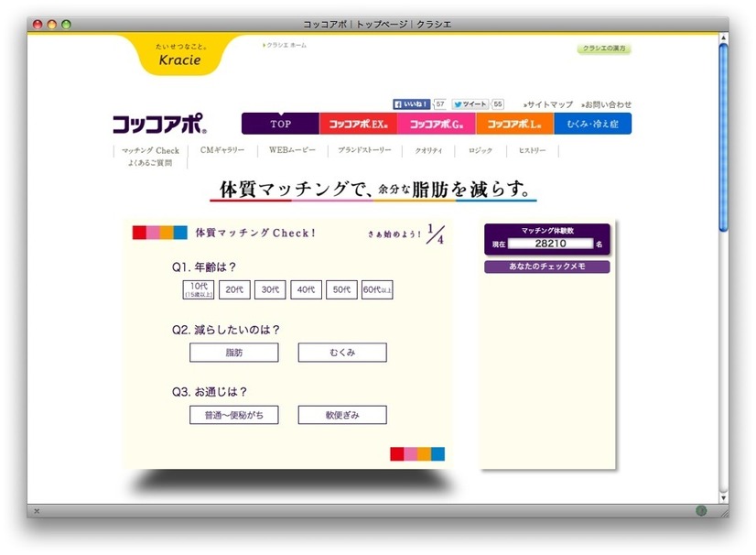Click the 体質マッチング Check! heading
The image size is (756, 555).
click(x=255, y=234)
